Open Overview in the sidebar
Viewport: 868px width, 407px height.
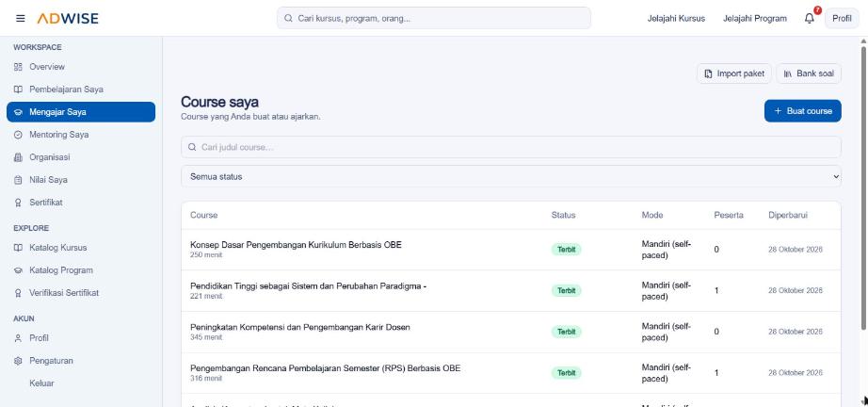(81, 67)
